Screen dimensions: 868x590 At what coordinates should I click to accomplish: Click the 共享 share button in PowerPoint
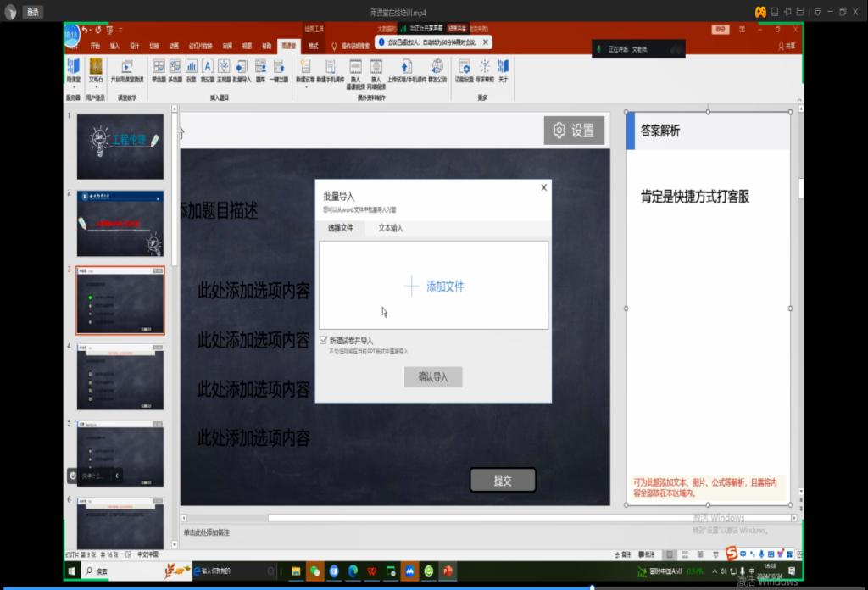[x=787, y=47]
